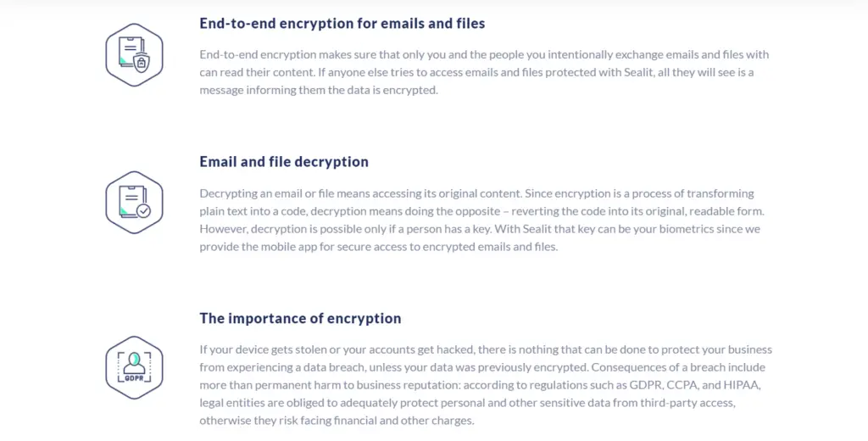Click the email and file decryption hexagon icon
The height and width of the screenshot is (441, 868).
pos(134,202)
